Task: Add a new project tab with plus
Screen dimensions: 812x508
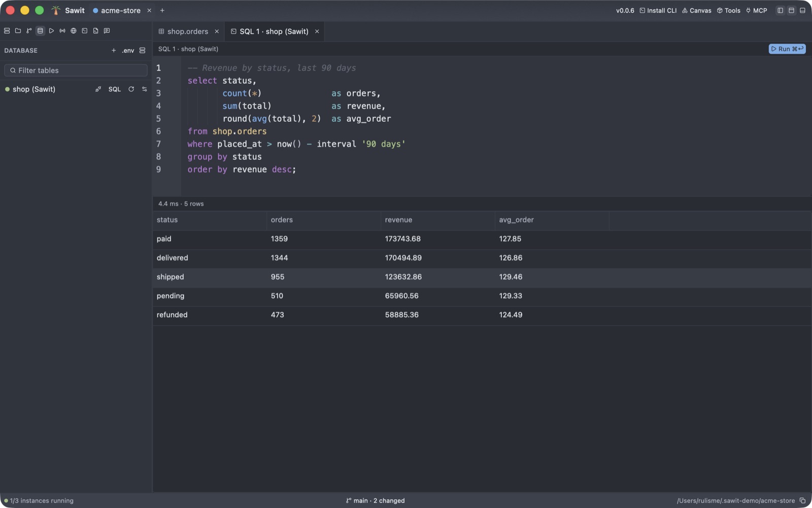Action: pos(162,11)
